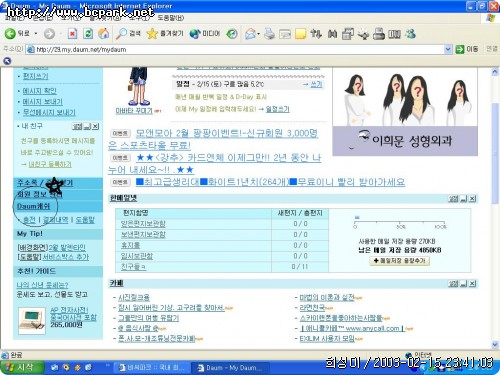500x375 pixels.
Task: Open the 휴지통 trash folder
Action: tap(130, 245)
